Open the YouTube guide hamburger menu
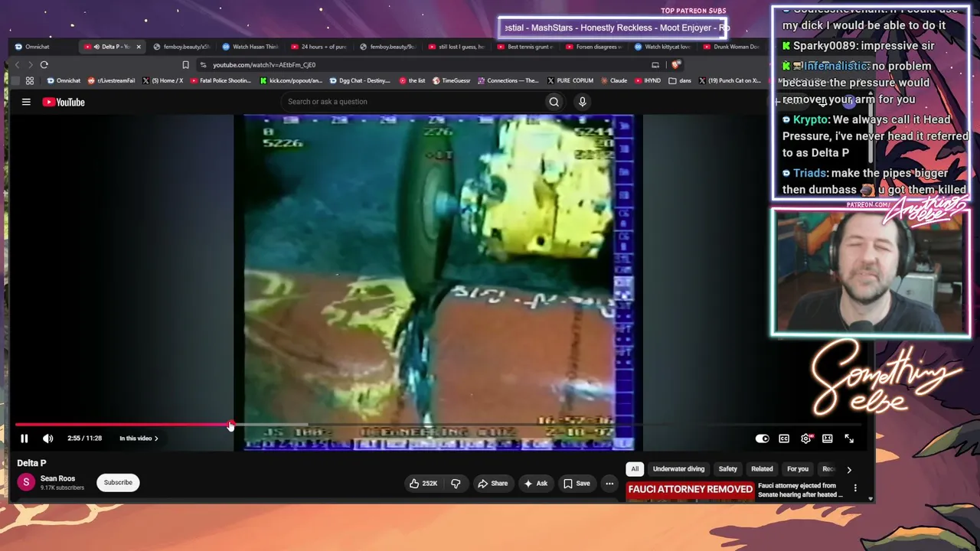This screenshot has height=551, width=980. tap(26, 102)
